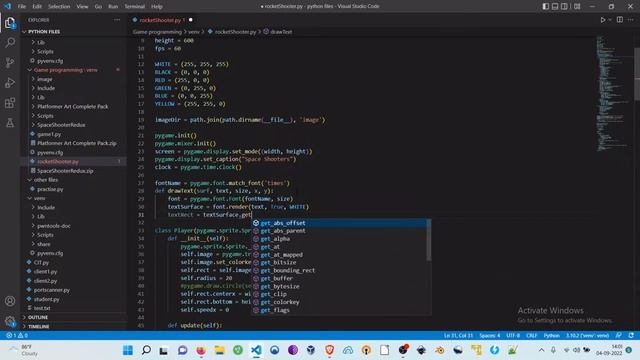Open Run menu
The height and width of the screenshot is (360, 640).
(x=113, y=7)
